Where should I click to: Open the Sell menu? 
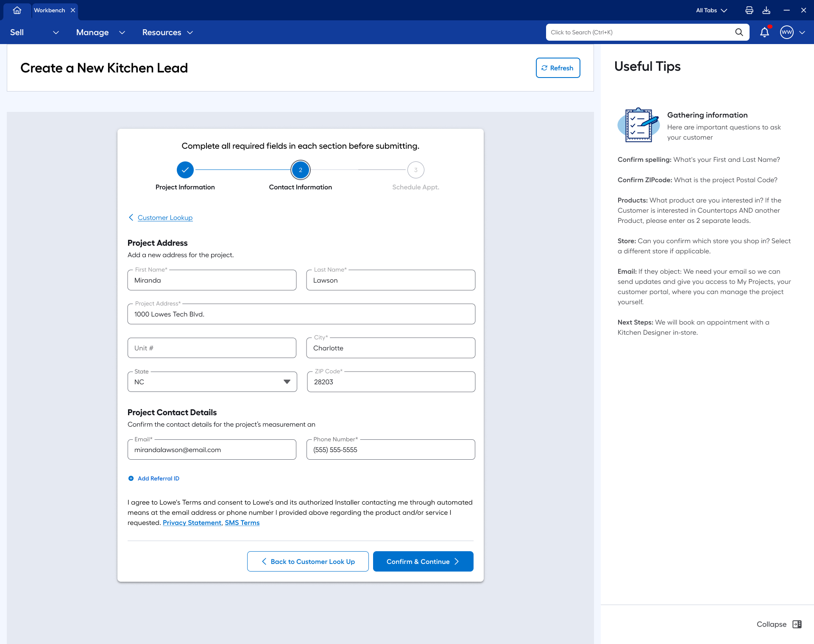[x=34, y=32]
